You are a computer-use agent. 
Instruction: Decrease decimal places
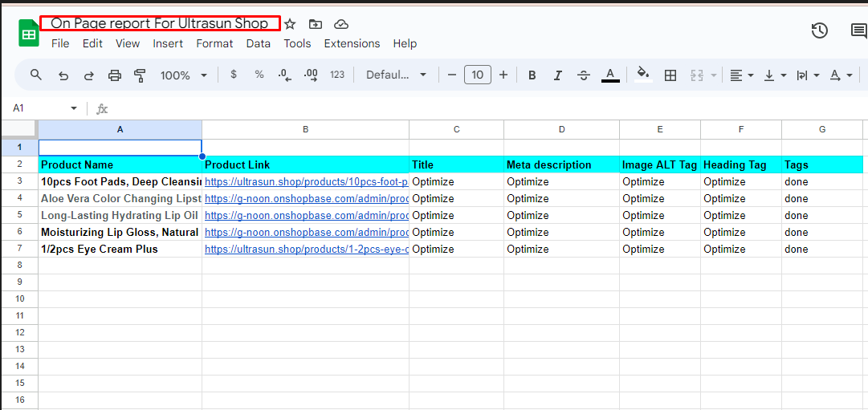[x=284, y=75]
